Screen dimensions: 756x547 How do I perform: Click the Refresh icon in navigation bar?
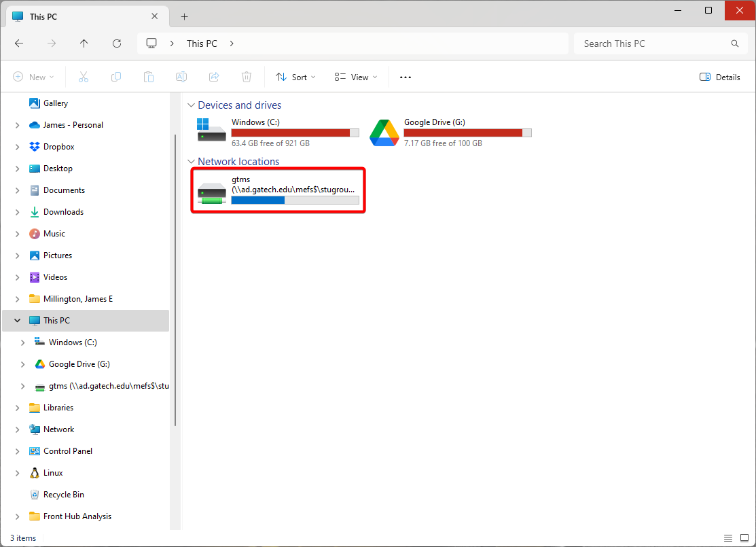pyautogui.click(x=117, y=43)
